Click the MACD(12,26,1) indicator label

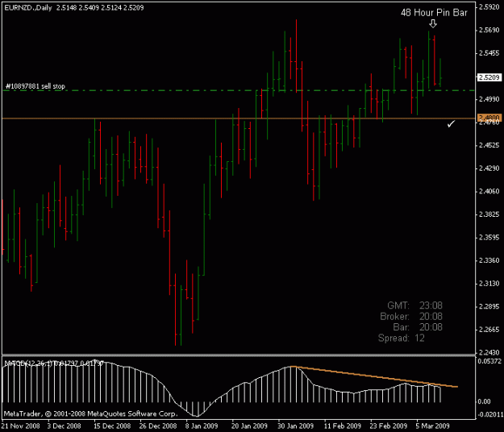[x=54, y=363]
